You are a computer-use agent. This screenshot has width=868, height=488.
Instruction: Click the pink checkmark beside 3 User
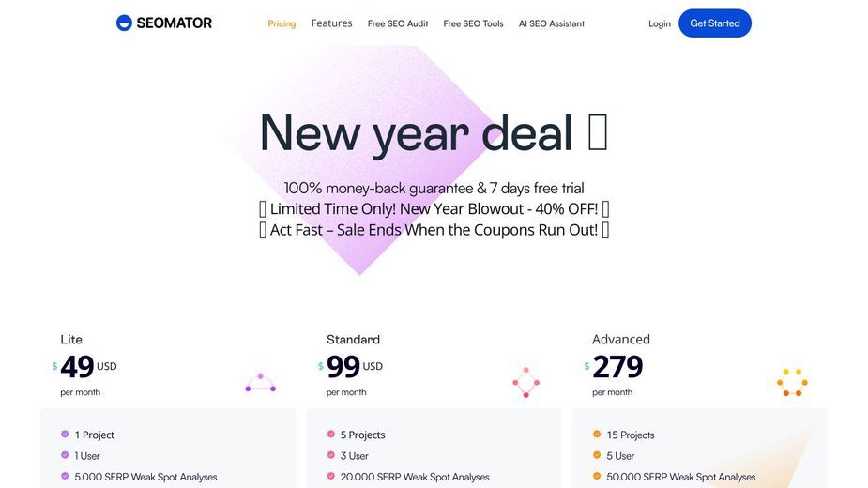331,455
